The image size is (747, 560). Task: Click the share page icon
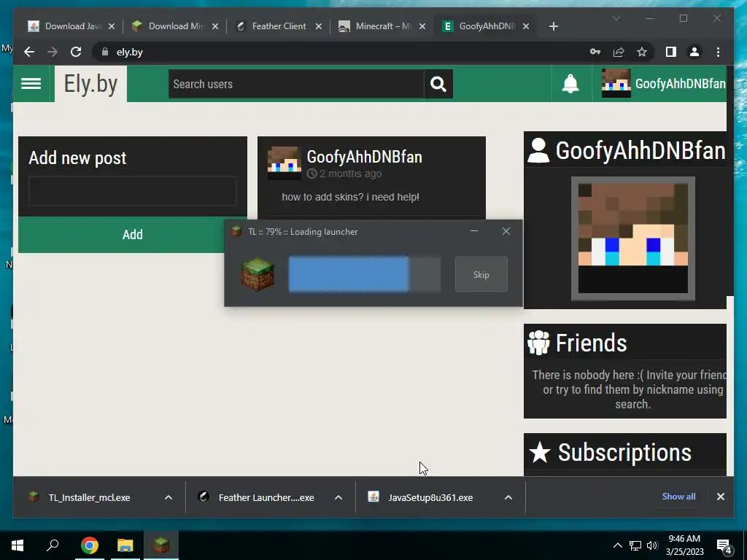619,52
